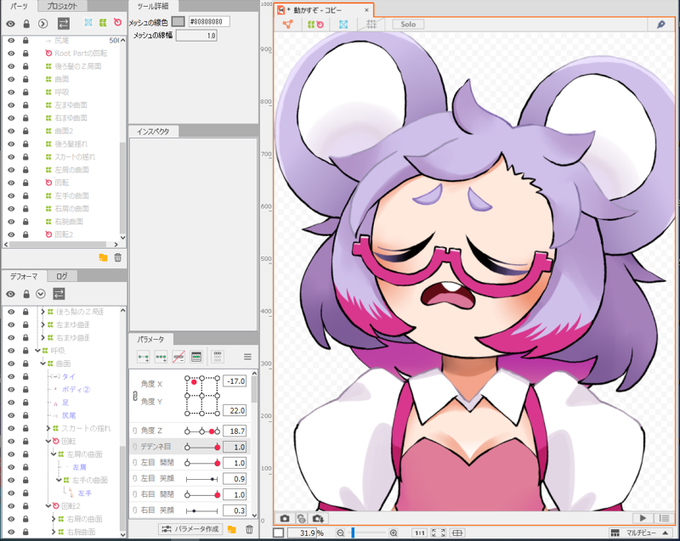
Task: Toggle deformer display icon in canvas toolbar
Action: click(x=316, y=24)
